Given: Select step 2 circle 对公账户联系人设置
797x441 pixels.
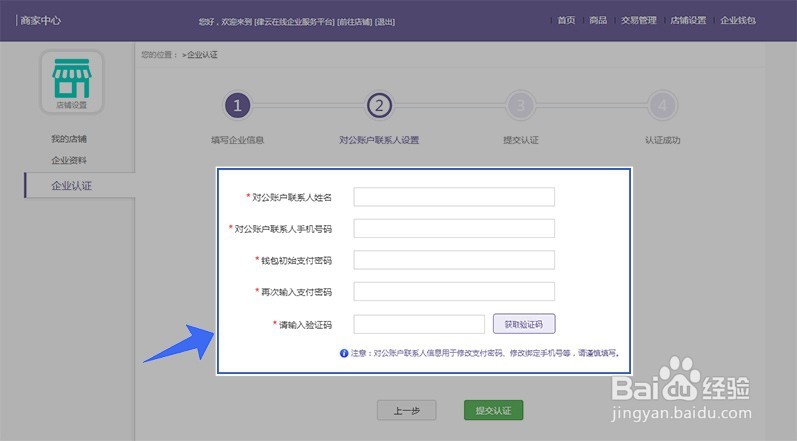Looking at the screenshot, I should coord(379,106).
